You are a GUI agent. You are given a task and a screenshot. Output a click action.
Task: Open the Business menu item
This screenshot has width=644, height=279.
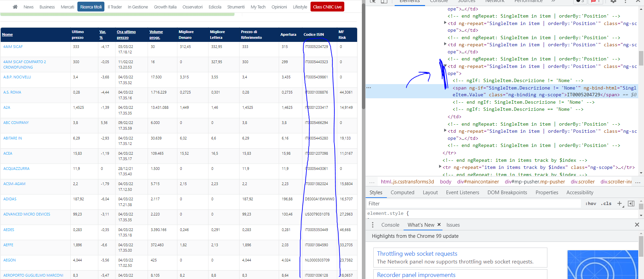click(x=47, y=7)
